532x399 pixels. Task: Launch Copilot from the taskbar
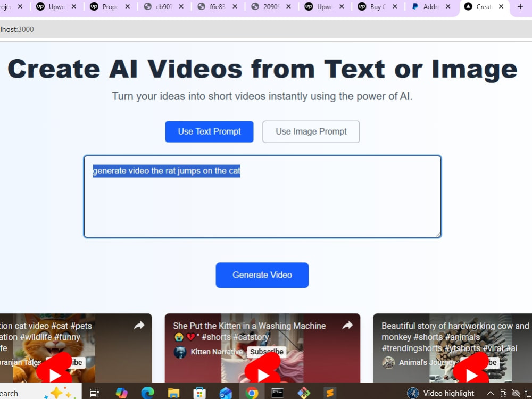tap(121, 393)
